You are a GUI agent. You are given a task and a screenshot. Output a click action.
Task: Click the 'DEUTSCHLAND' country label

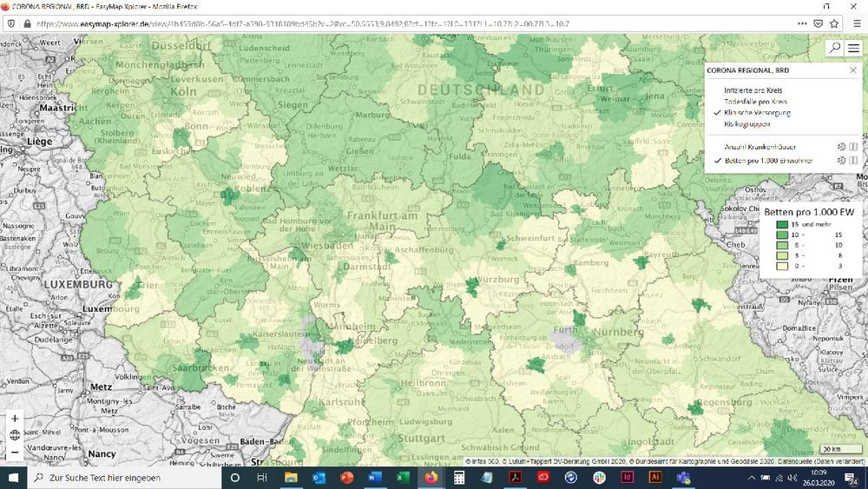click(481, 89)
